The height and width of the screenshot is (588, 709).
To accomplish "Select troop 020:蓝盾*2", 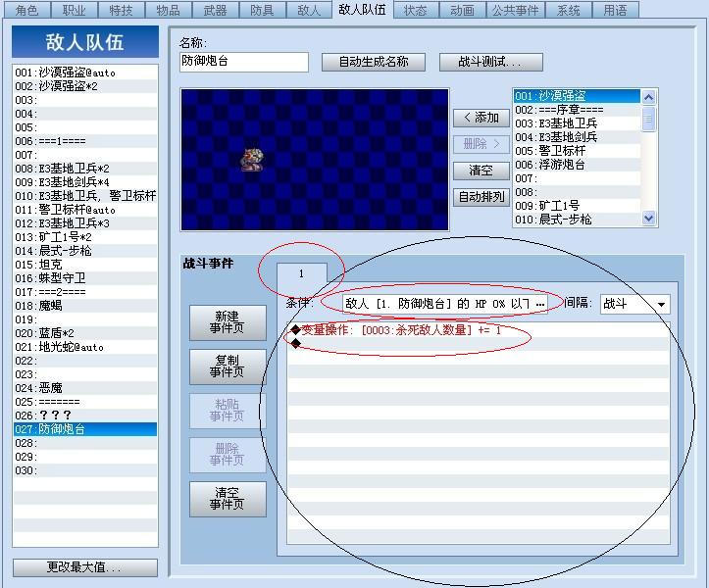I will pyautogui.click(x=85, y=333).
